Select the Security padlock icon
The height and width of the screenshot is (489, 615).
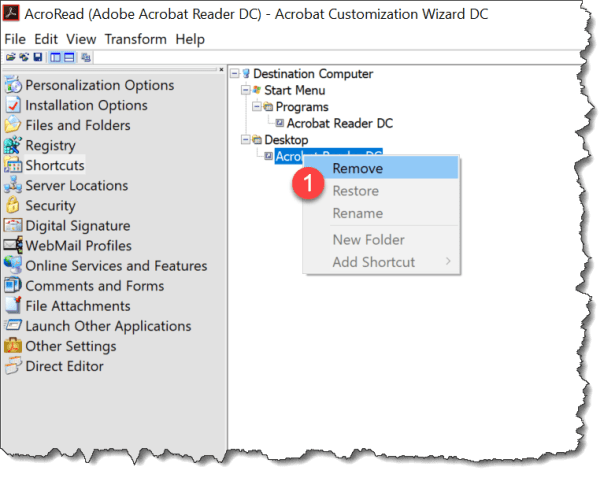13,205
